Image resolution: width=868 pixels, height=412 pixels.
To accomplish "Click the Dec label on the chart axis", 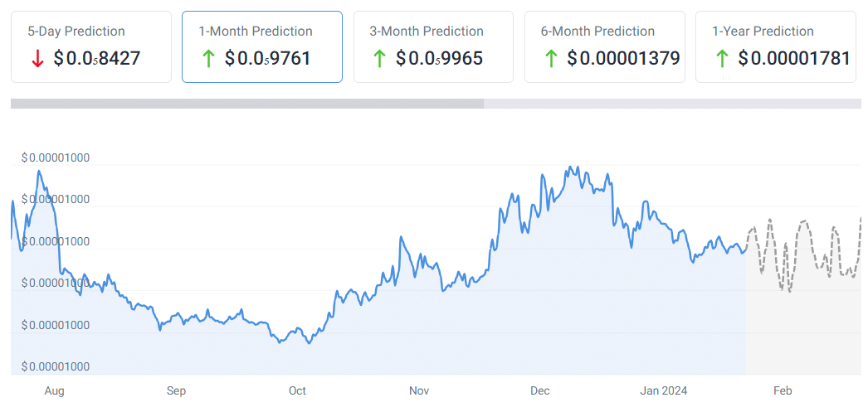I will 540,390.
